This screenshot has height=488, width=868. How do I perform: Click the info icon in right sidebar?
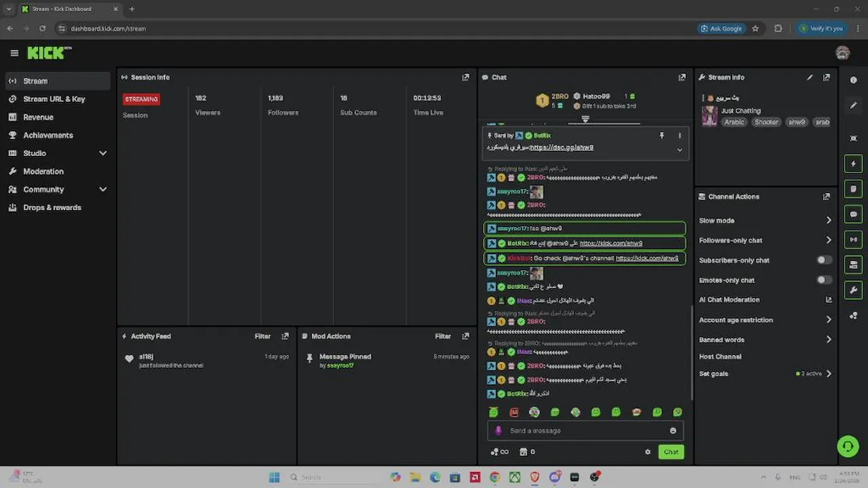(x=853, y=80)
